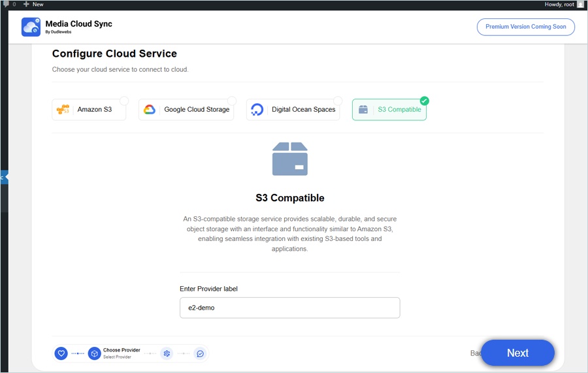Click the gear settings step icon
This screenshot has width=588, height=373.
(x=167, y=353)
